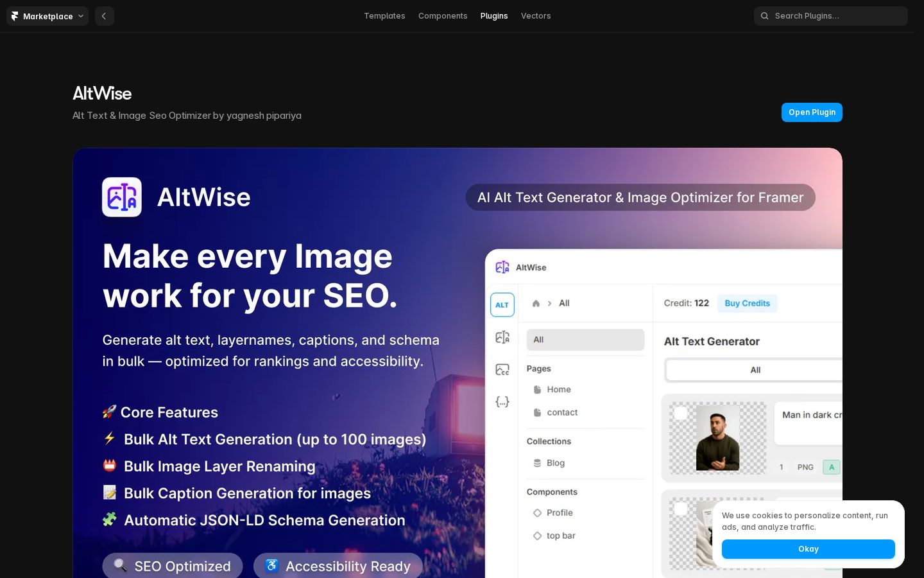Viewport: 924px width, 578px height.
Task: Switch to the Plugins tab
Action: tap(494, 16)
